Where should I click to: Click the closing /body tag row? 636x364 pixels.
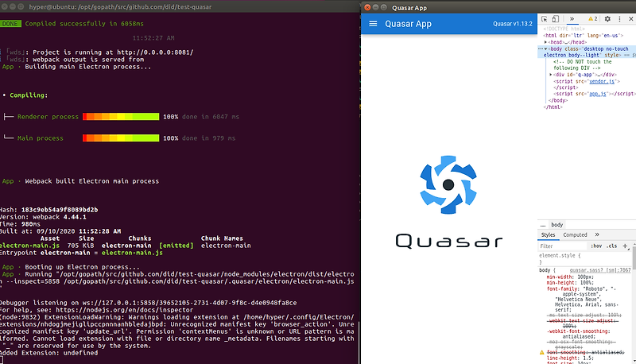[x=558, y=100]
